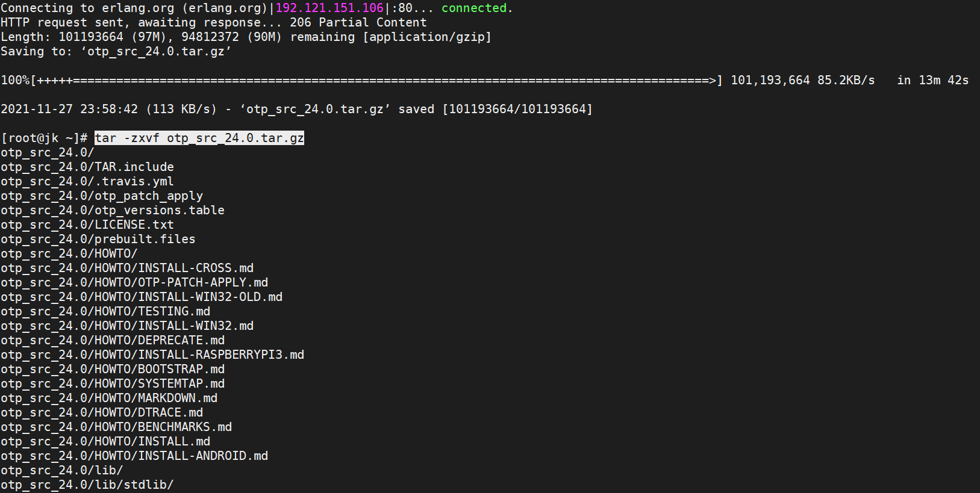Click the HOWTO/OTP-PATCH-APPLY.md line
Viewport: 980px width, 493px height.
pyautogui.click(x=134, y=283)
